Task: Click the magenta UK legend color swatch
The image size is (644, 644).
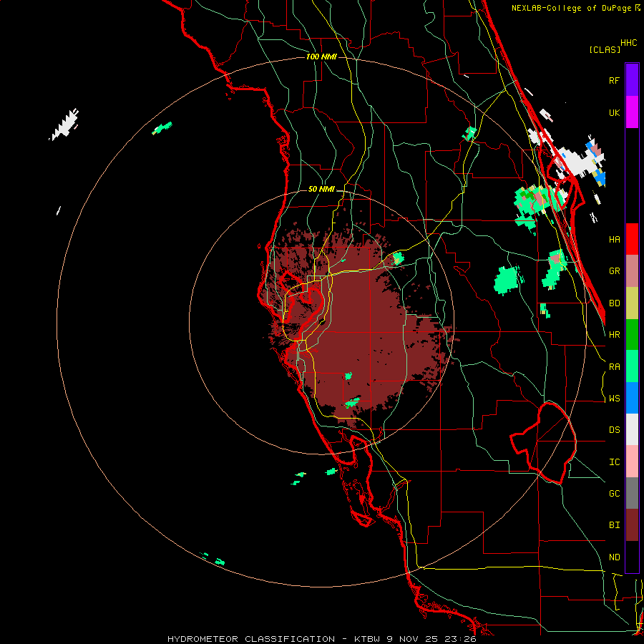Action: click(x=632, y=112)
